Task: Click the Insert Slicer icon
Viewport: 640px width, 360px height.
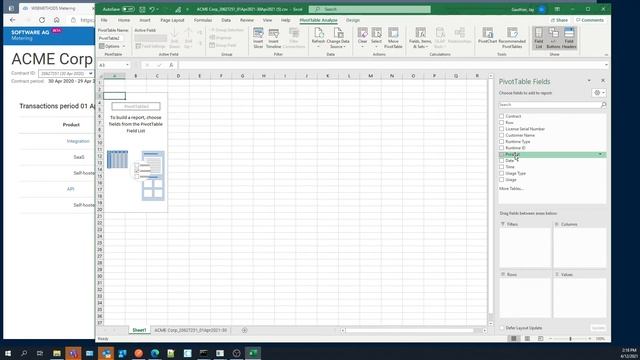Action: click(x=258, y=38)
